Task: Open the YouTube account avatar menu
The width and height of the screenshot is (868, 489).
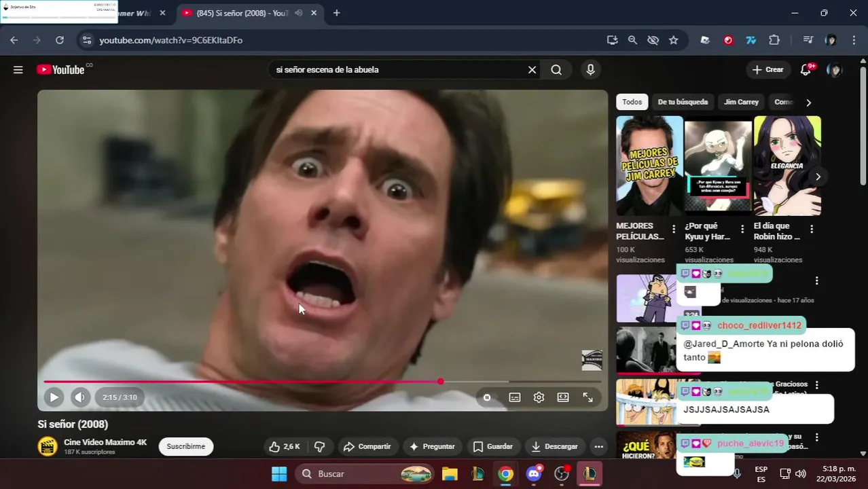Action: (x=835, y=69)
